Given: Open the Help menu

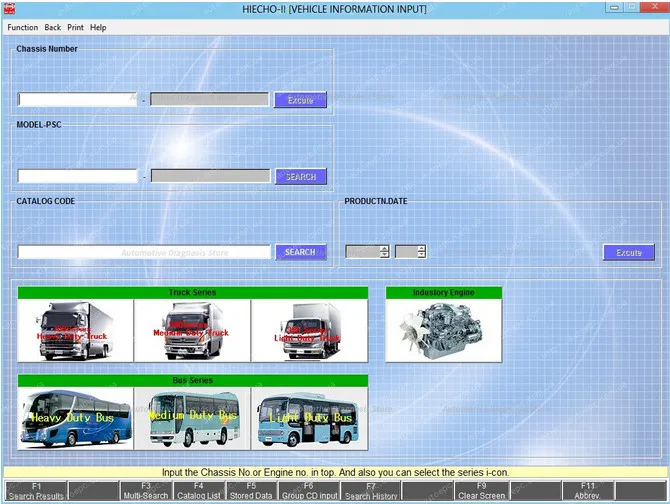Looking at the screenshot, I should point(98,27).
